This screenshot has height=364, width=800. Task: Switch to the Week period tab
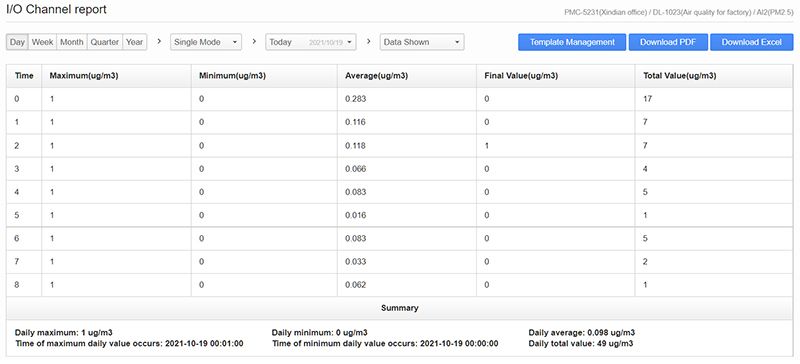(43, 42)
